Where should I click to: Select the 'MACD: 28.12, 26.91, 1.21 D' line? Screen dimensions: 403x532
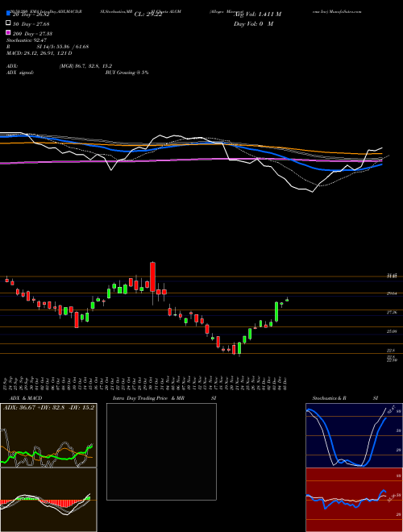(x=39, y=53)
